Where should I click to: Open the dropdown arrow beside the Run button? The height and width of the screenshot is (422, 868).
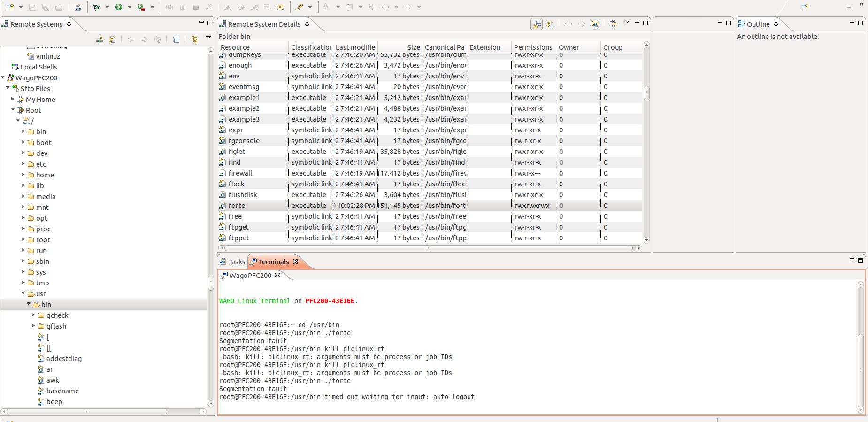click(130, 7)
